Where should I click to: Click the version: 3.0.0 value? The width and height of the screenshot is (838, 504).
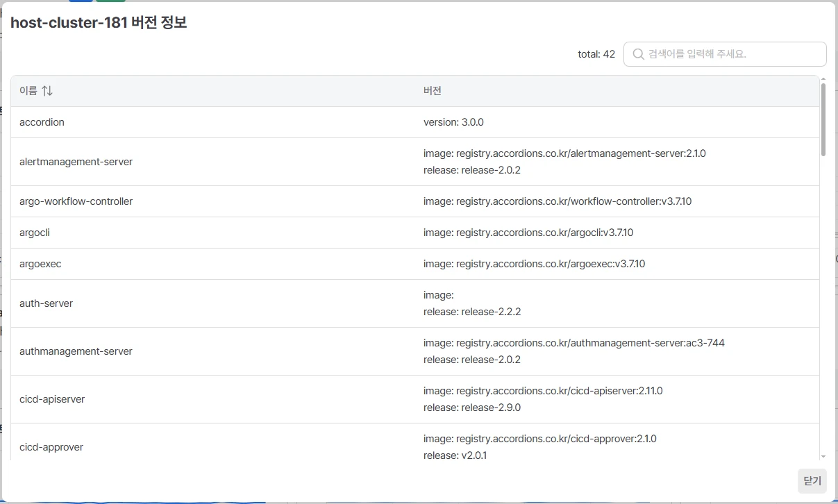pyautogui.click(x=453, y=122)
